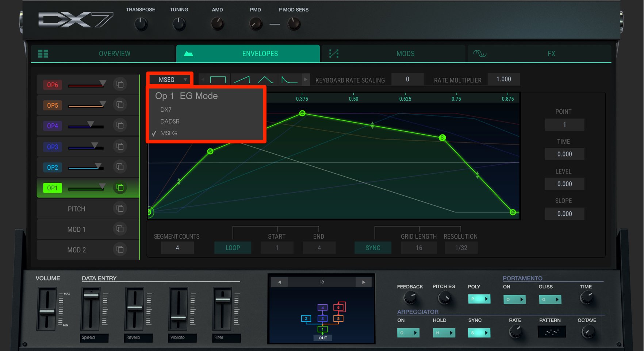Toggle the envelope SYNC button

click(373, 248)
